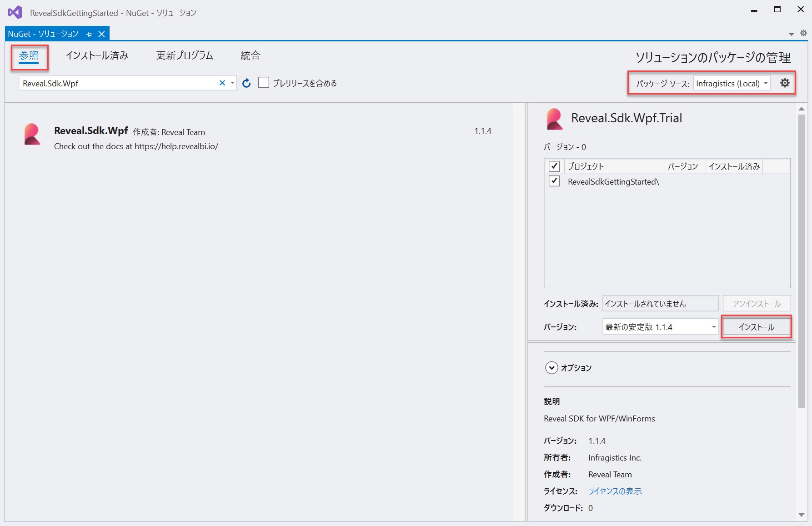Sort by the インストール済み column header
Viewport: 812px width, 526px height.
point(734,166)
